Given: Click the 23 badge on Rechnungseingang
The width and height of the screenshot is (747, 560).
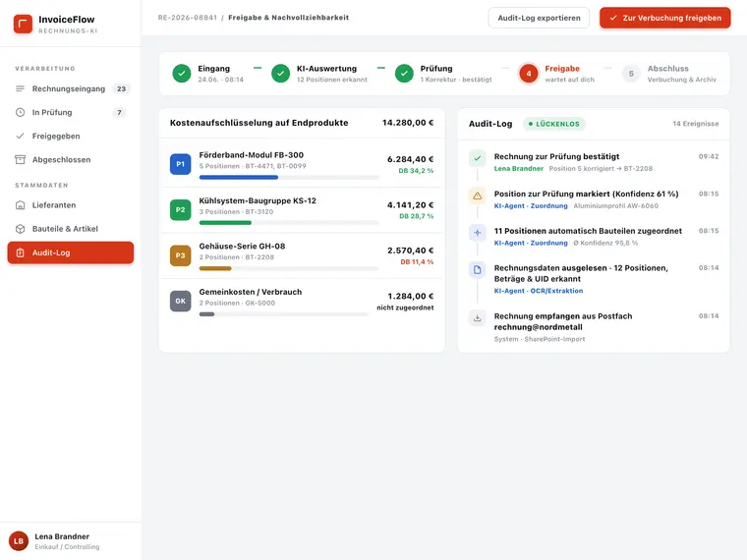Looking at the screenshot, I should coord(122,88).
